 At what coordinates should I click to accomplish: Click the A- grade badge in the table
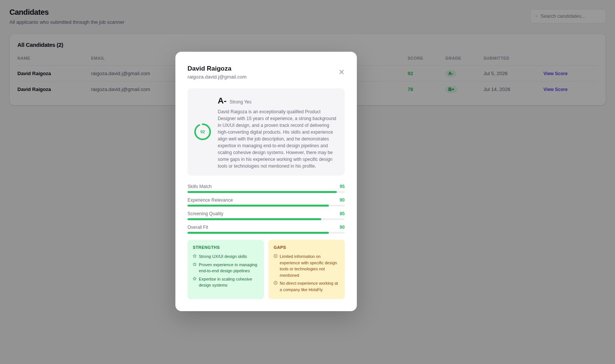(451, 74)
